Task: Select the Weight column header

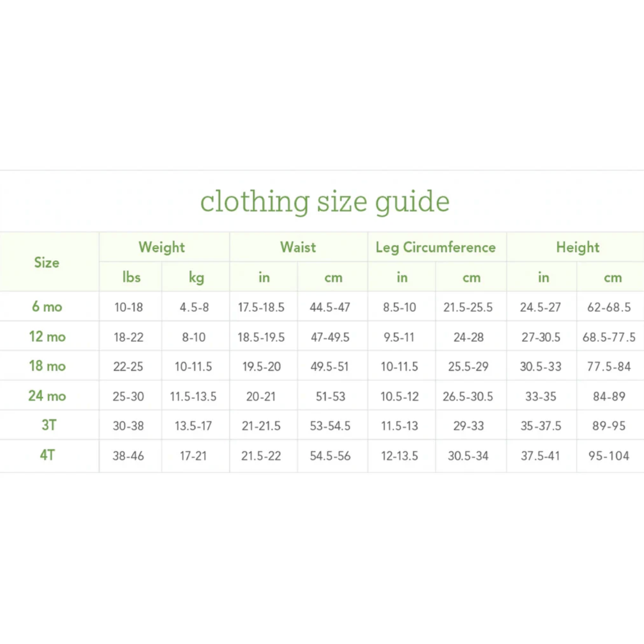Action: point(161,247)
